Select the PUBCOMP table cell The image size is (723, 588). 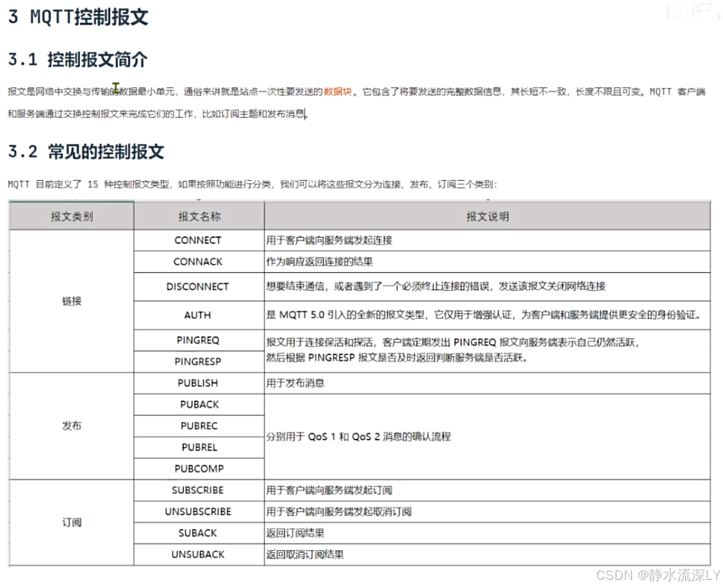click(199, 469)
